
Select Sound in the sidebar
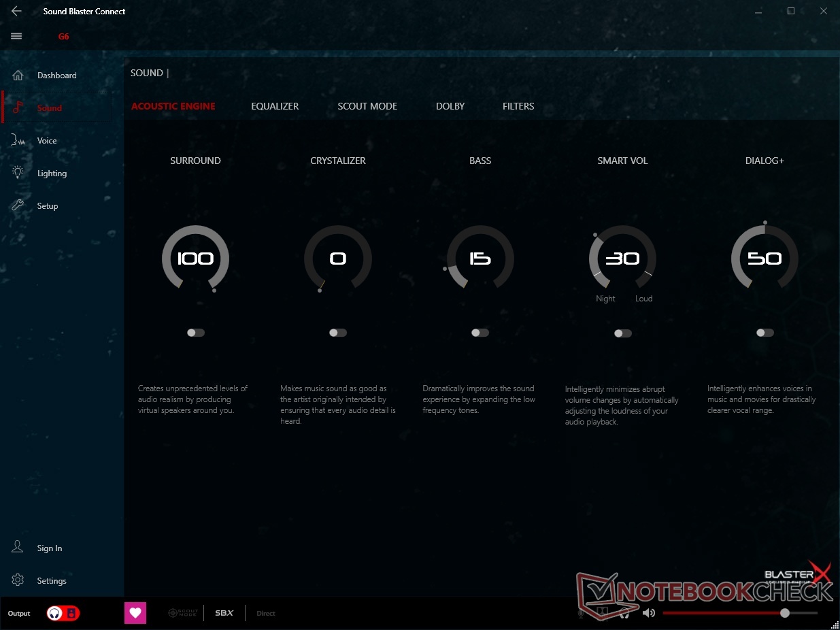[x=50, y=108]
